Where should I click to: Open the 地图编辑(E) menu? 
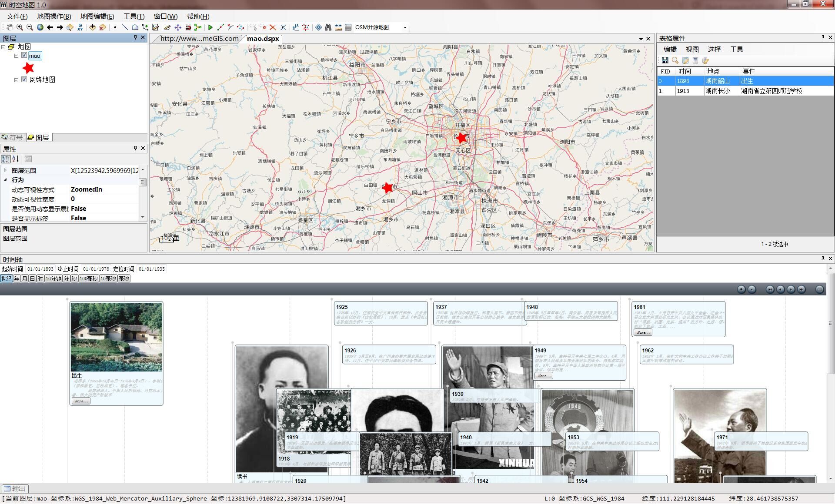tap(97, 16)
